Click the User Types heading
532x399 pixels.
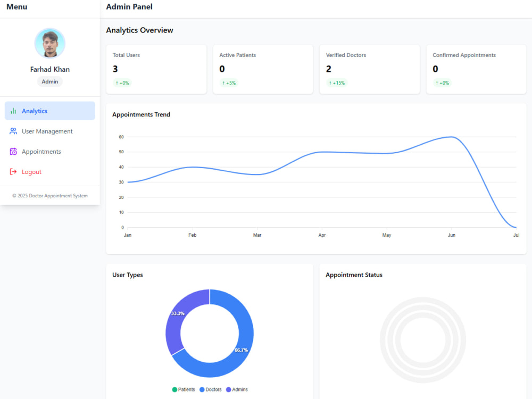(x=128, y=275)
